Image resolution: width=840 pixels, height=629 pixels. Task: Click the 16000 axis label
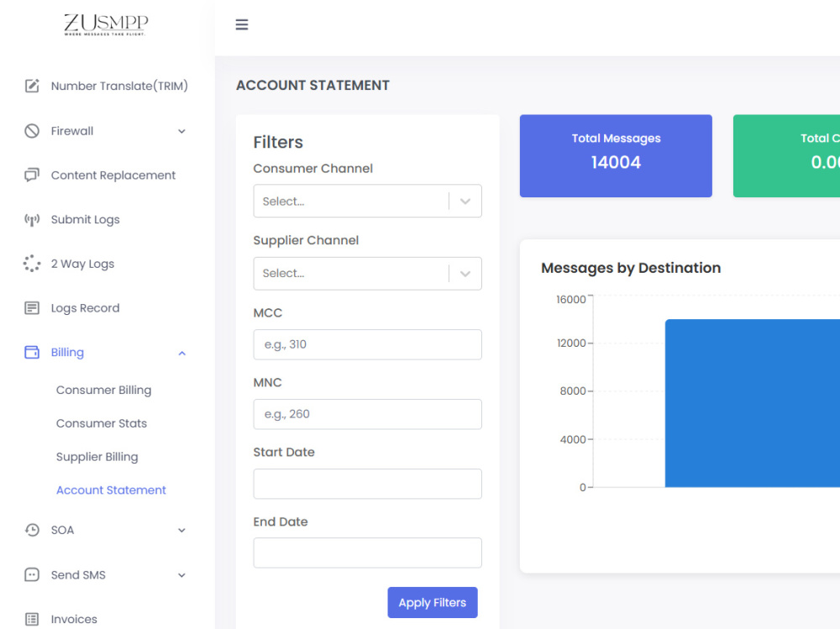(571, 300)
